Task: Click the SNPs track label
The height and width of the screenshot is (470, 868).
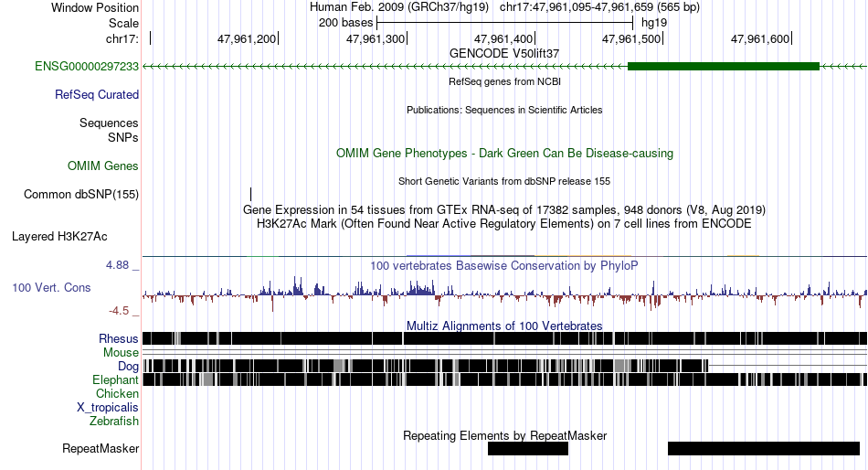Action: point(123,137)
